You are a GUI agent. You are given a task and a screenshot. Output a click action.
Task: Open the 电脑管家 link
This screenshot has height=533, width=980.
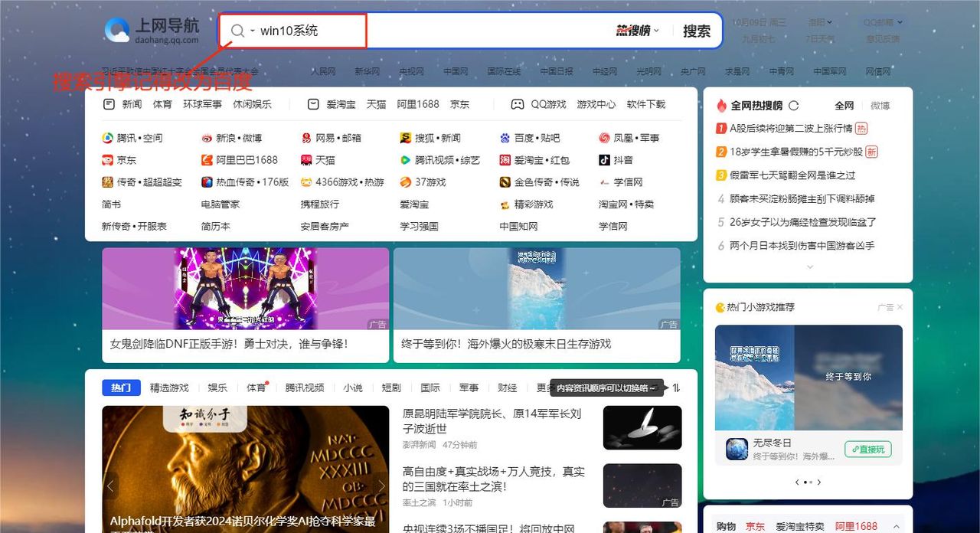point(220,204)
